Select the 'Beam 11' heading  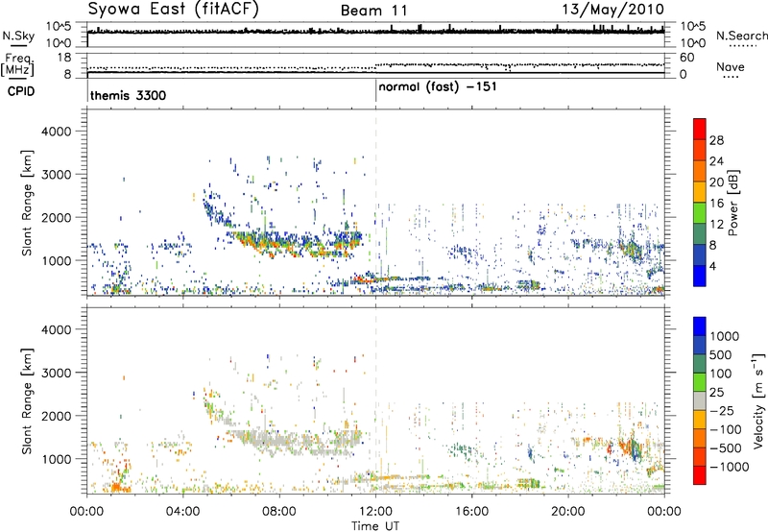374,11
